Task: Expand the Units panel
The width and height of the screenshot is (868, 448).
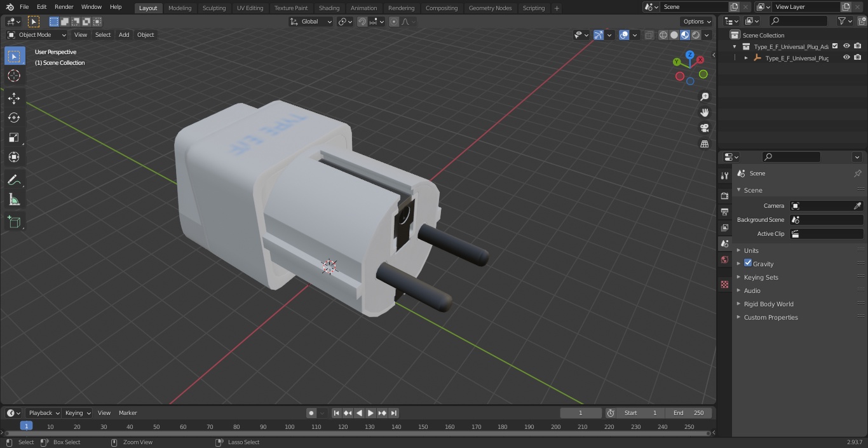Action: pos(751,250)
